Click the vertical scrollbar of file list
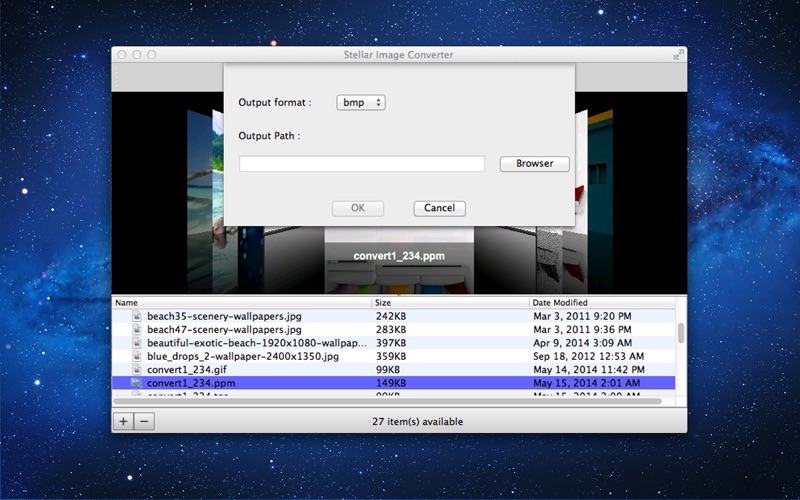800x500 pixels. pos(681,333)
